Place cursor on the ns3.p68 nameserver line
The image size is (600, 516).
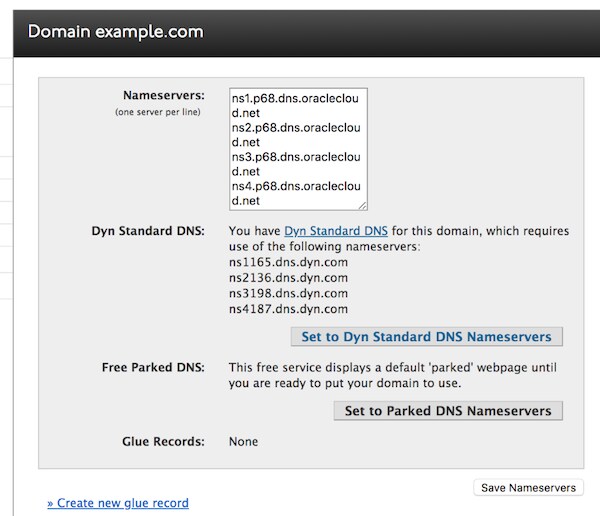pos(298,157)
